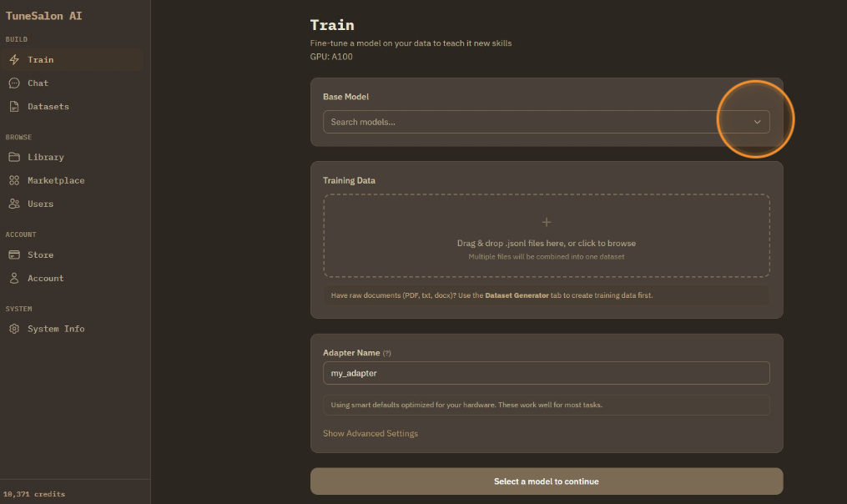Screen dimensions: 847x504
Task: Click the System Info gear icon
Action: pyautogui.click(x=14, y=329)
